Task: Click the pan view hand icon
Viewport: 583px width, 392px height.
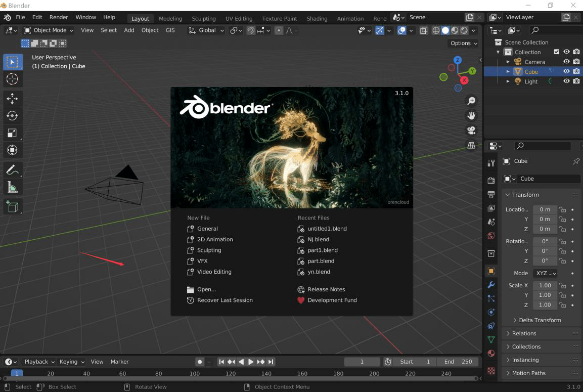Action: pos(471,116)
